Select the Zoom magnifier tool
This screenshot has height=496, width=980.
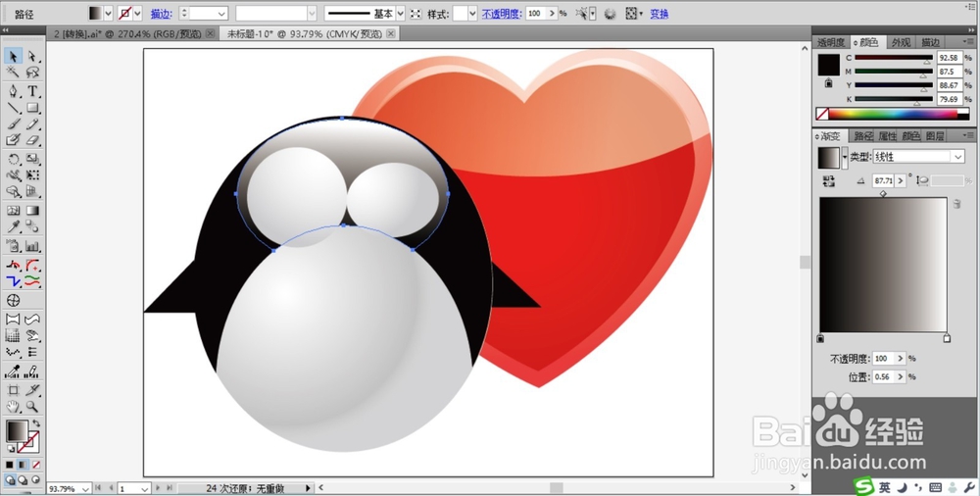coord(32,407)
